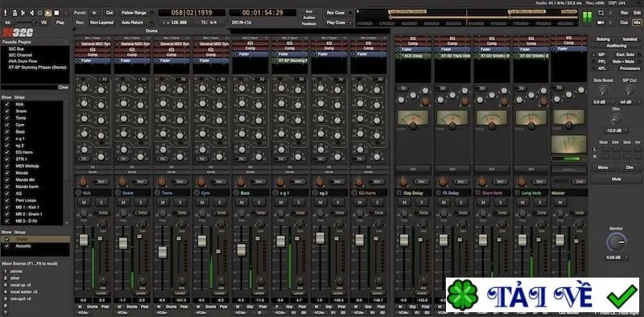
Task: Uncheck the Drums group show checkbox
Action: pos(7,239)
